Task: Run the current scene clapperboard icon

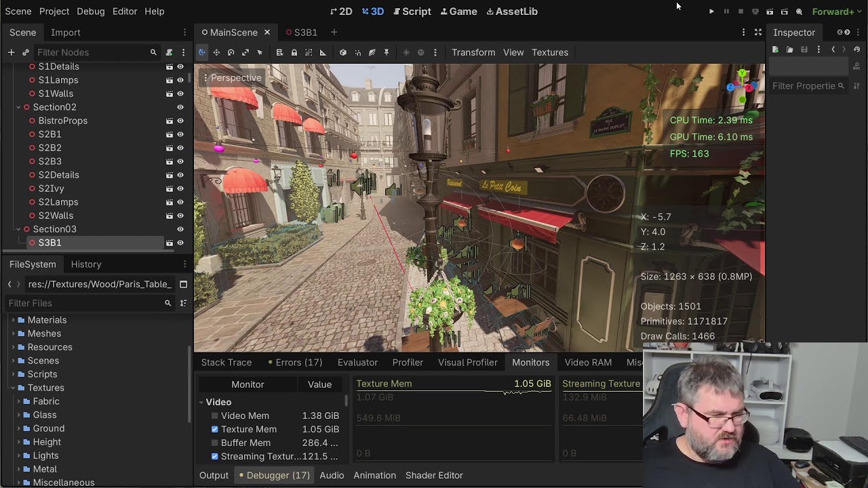Action: coord(770,12)
